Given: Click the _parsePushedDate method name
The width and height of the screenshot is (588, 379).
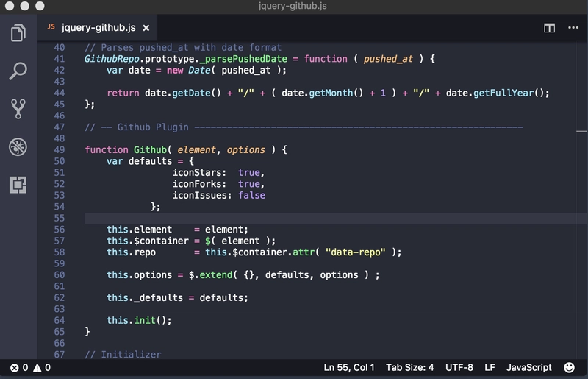Looking at the screenshot, I should [x=243, y=59].
